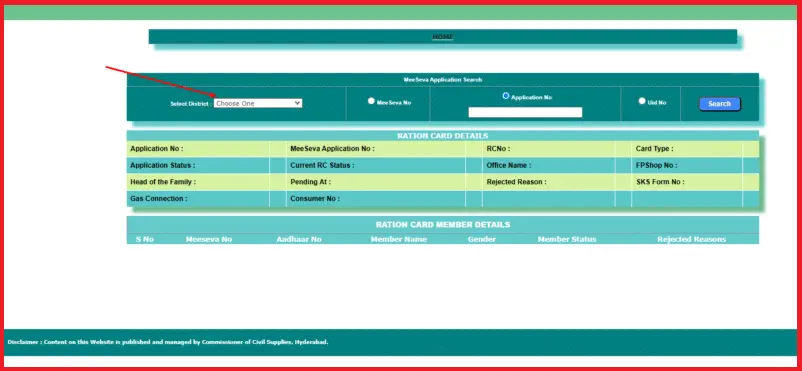Focus the application number input field
This screenshot has height=371, width=802.
pos(525,113)
